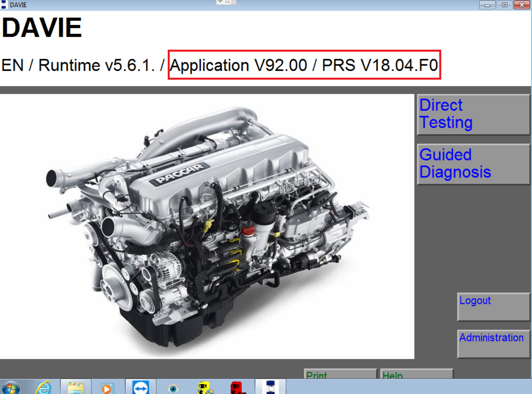Maximize the DAVIE window
The height and width of the screenshot is (394, 532).
[x=504, y=5]
